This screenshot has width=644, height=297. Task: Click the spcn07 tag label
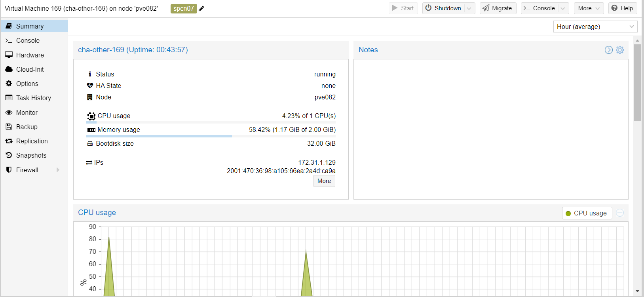tap(184, 8)
